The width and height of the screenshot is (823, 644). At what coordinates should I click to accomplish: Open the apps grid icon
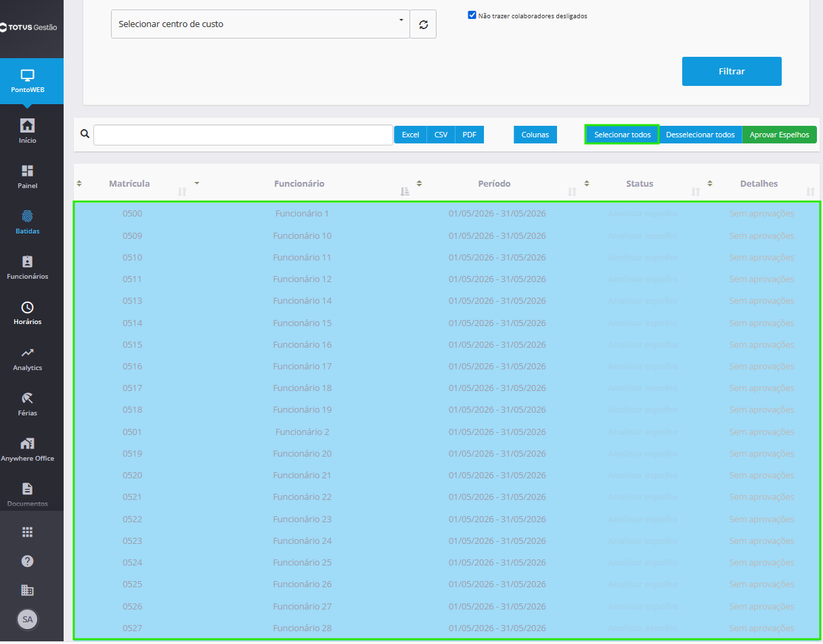tap(28, 532)
